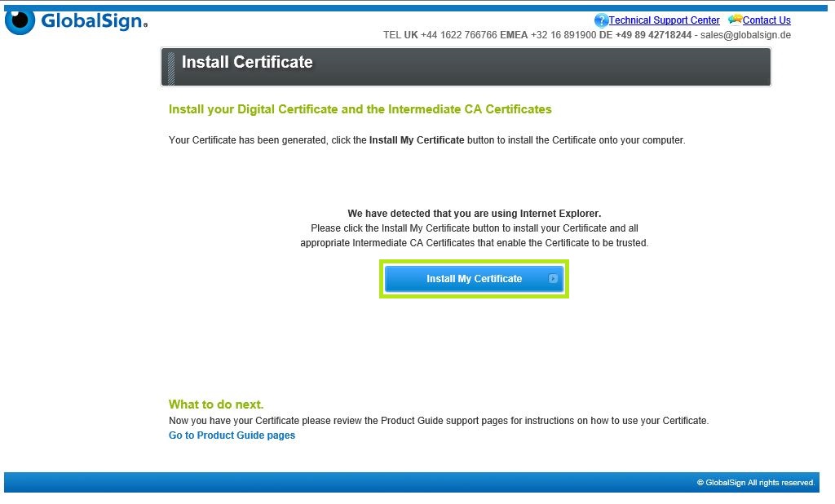Viewport: 835px width, 504px height.
Task: Click the Contact Us speech bubble icon
Action: [x=735, y=20]
